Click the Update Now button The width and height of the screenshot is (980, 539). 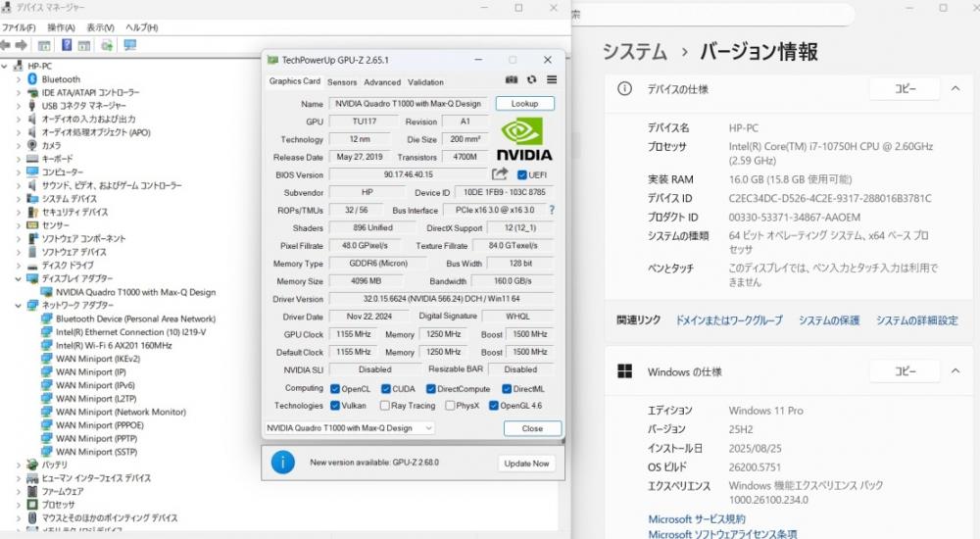coord(526,464)
